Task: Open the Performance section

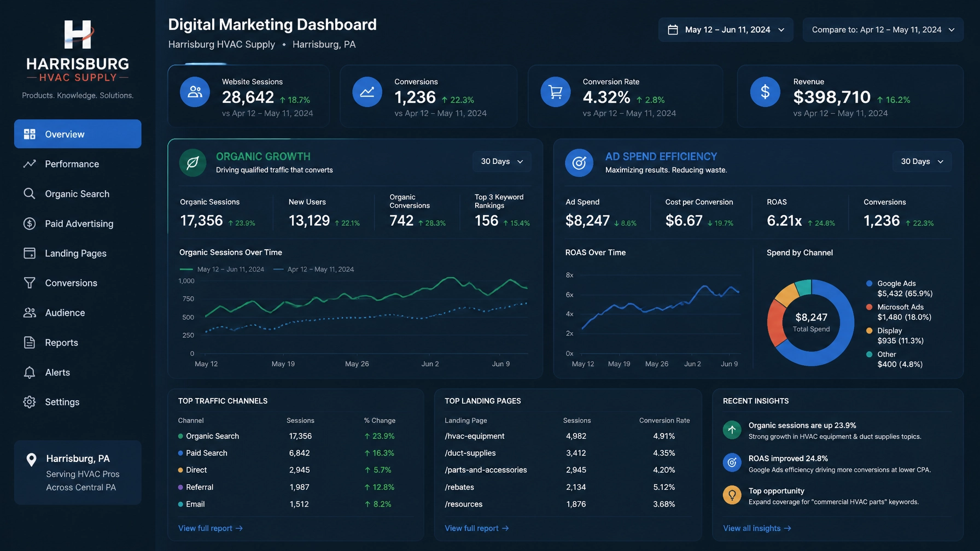Action: coord(78,164)
